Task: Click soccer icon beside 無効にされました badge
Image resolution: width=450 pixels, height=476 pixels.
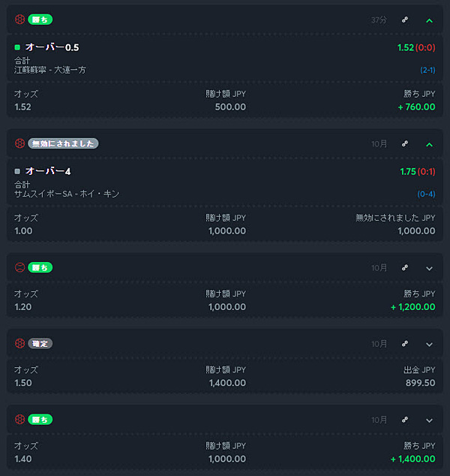Action: (19, 143)
